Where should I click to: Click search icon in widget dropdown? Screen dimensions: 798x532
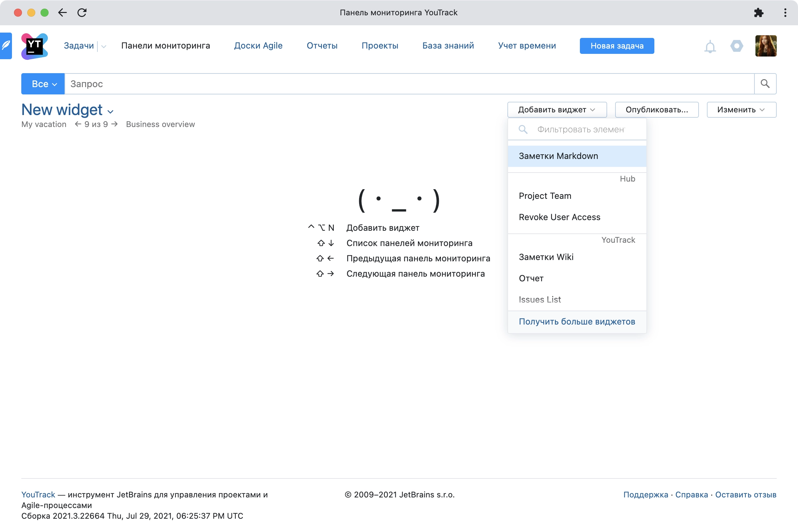click(x=522, y=129)
